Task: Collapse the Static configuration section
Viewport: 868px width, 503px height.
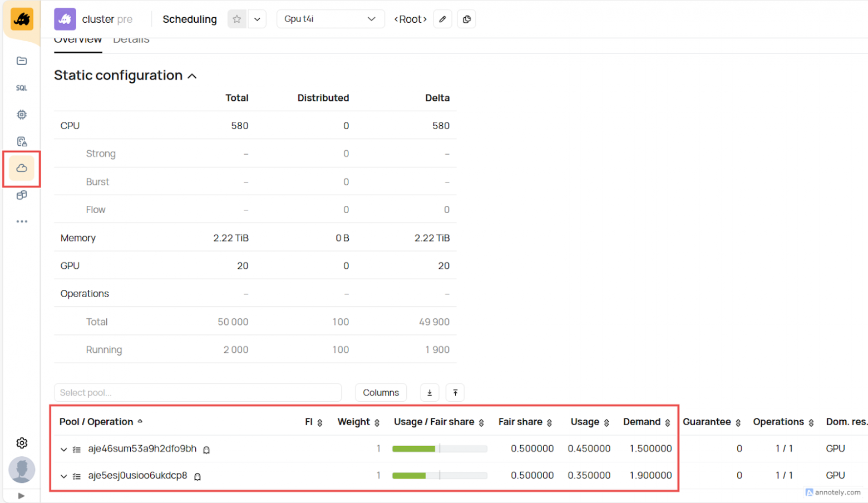Action: click(x=191, y=76)
